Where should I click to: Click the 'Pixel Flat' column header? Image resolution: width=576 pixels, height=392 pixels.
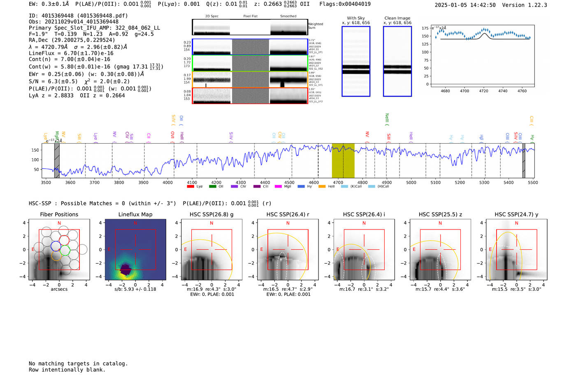(x=250, y=16)
